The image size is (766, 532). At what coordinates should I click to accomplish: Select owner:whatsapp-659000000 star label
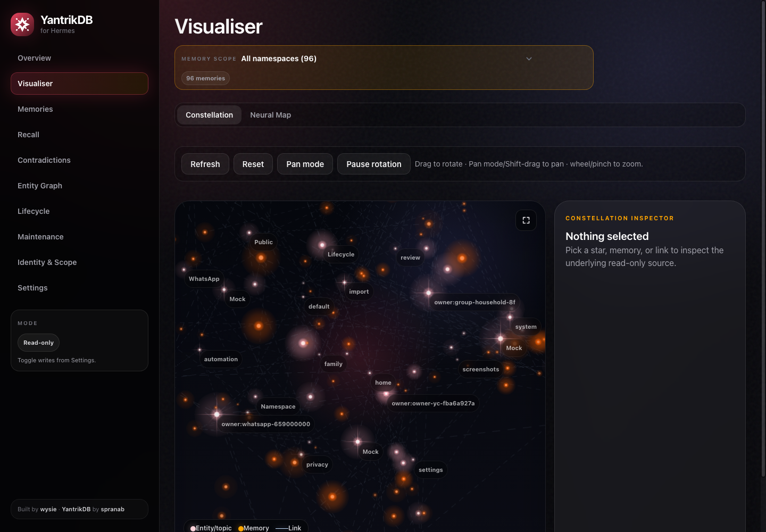click(x=265, y=424)
